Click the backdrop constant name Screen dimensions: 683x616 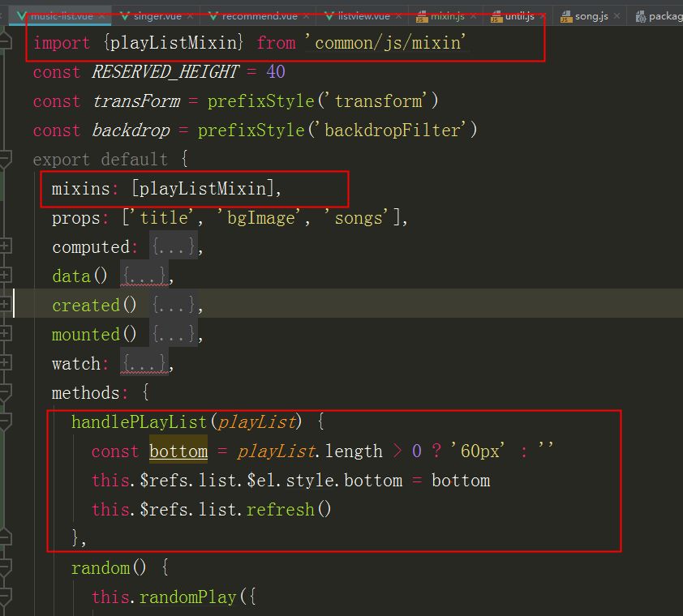pyautogui.click(x=131, y=130)
